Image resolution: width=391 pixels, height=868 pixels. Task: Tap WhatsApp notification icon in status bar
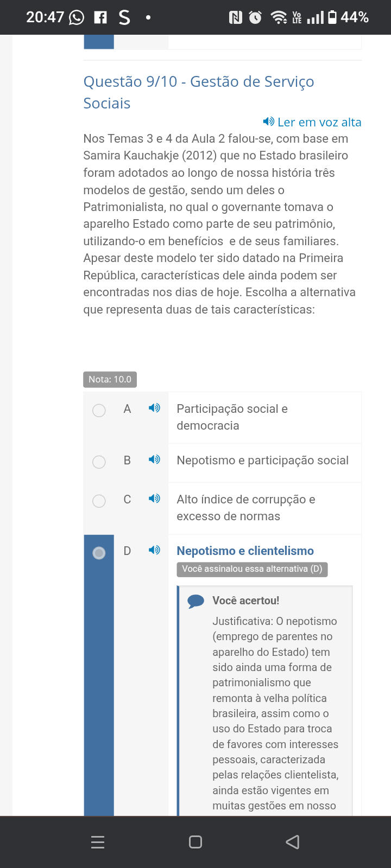pos(77,18)
